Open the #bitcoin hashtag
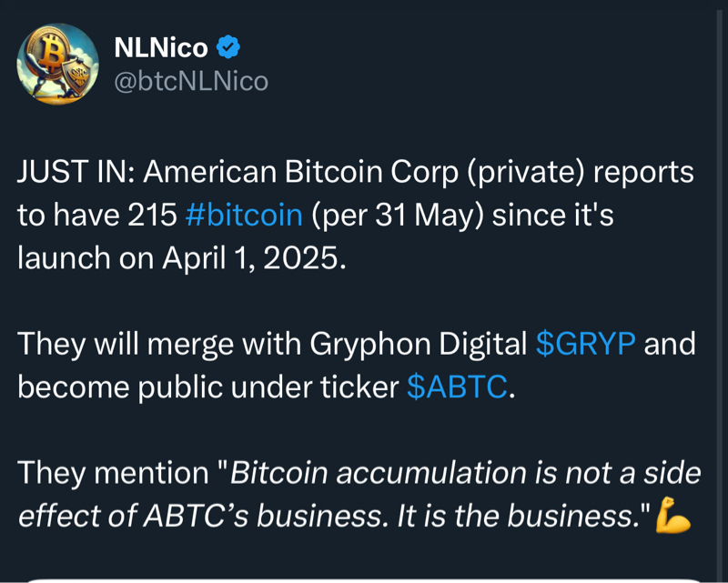The width and height of the screenshot is (728, 583). tap(243, 215)
